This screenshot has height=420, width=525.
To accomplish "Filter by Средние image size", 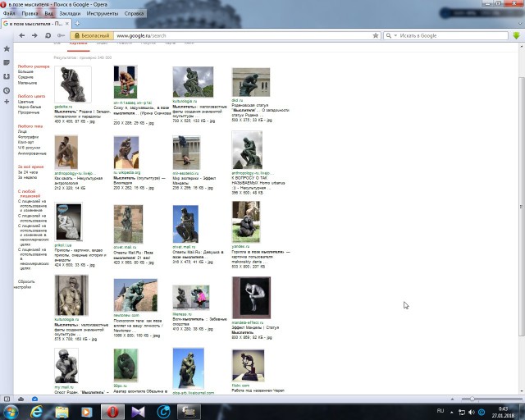I will [25, 77].
